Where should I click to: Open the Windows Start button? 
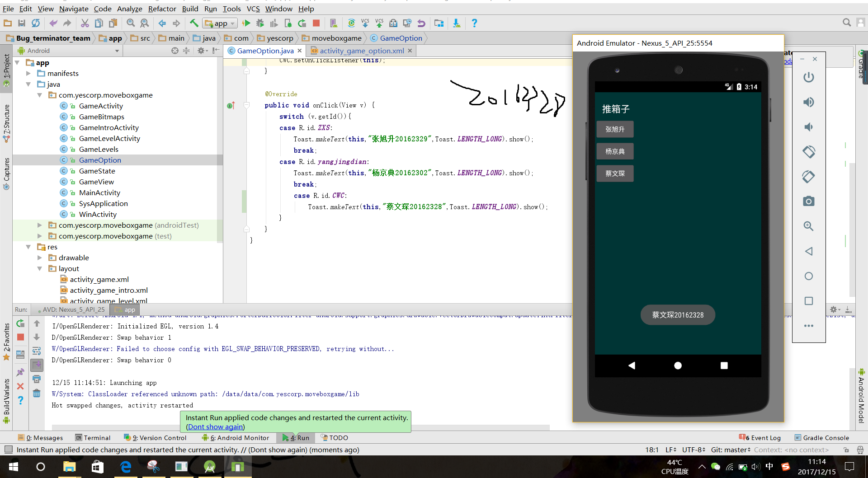(13, 467)
